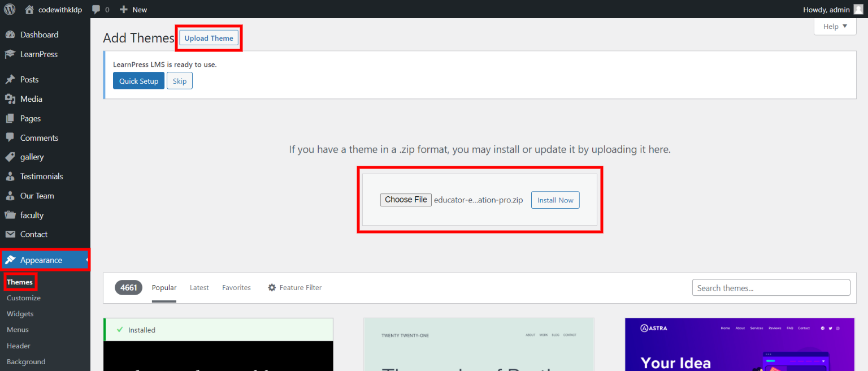The height and width of the screenshot is (371, 868).
Task: Switch to the Latest themes tab
Action: point(199,288)
